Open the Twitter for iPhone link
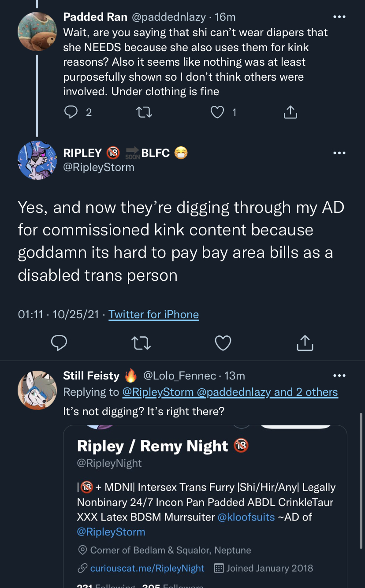The height and width of the screenshot is (588, 365). click(x=154, y=314)
